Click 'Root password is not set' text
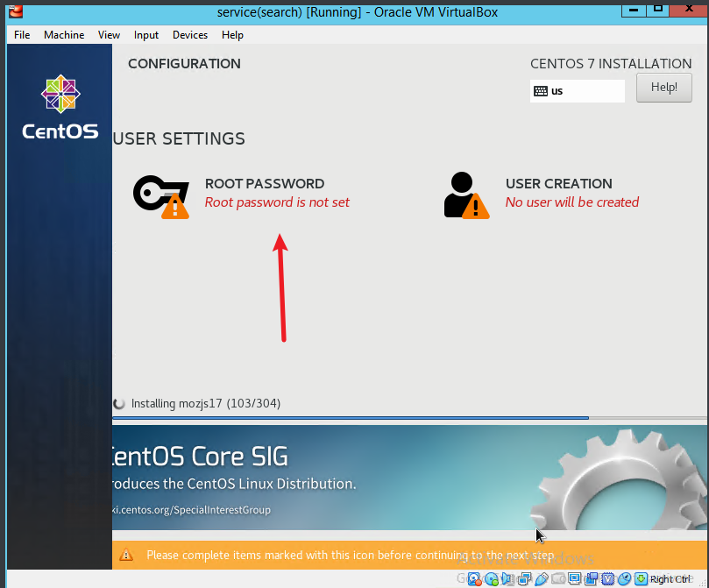 [x=277, y=202]
